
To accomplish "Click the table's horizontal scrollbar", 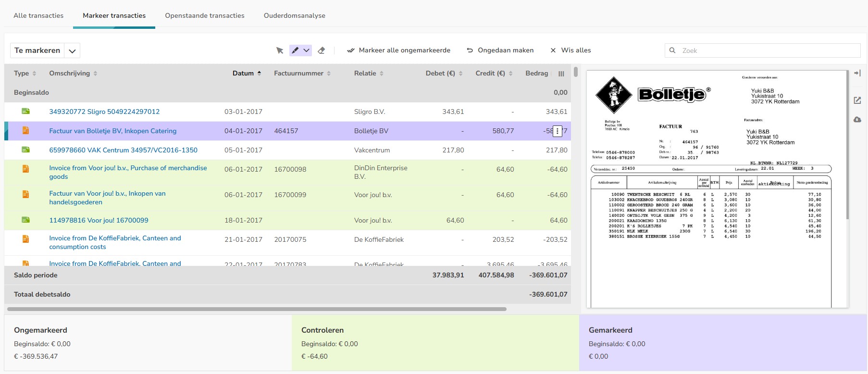I will (257, 309).
